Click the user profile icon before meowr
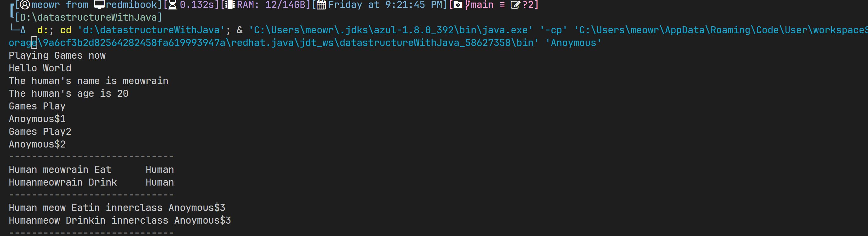This screenshot has width=868, height=236. click(x=25, y=5)
